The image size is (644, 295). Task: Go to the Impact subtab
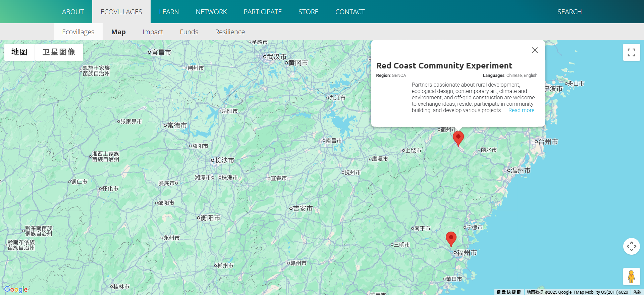point(153,32)
